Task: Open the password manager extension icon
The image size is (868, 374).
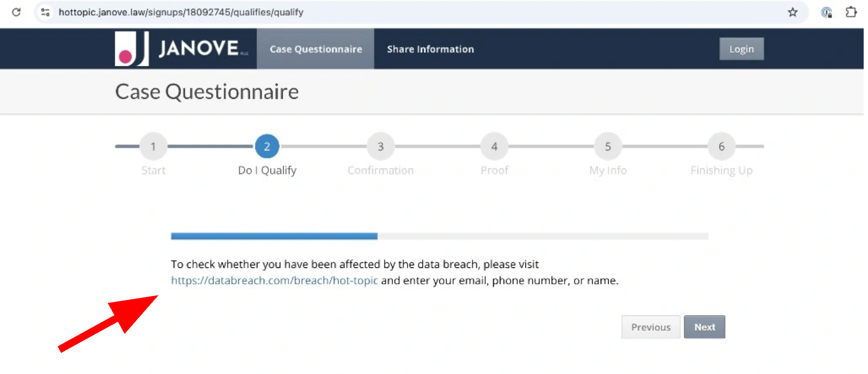Action: tap(826, 12)
